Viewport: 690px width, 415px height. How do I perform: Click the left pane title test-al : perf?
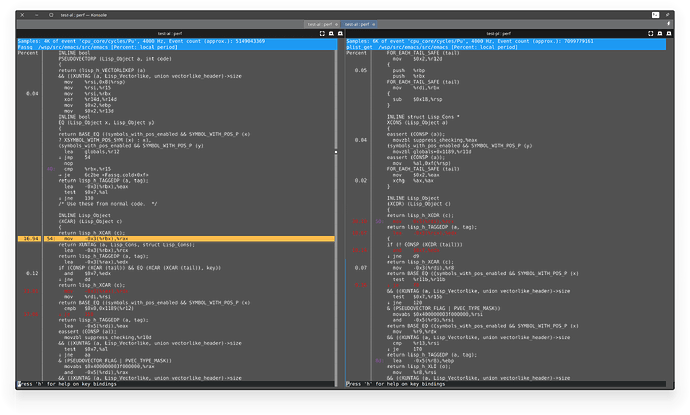pyautogui.click(x=170, y=33)
